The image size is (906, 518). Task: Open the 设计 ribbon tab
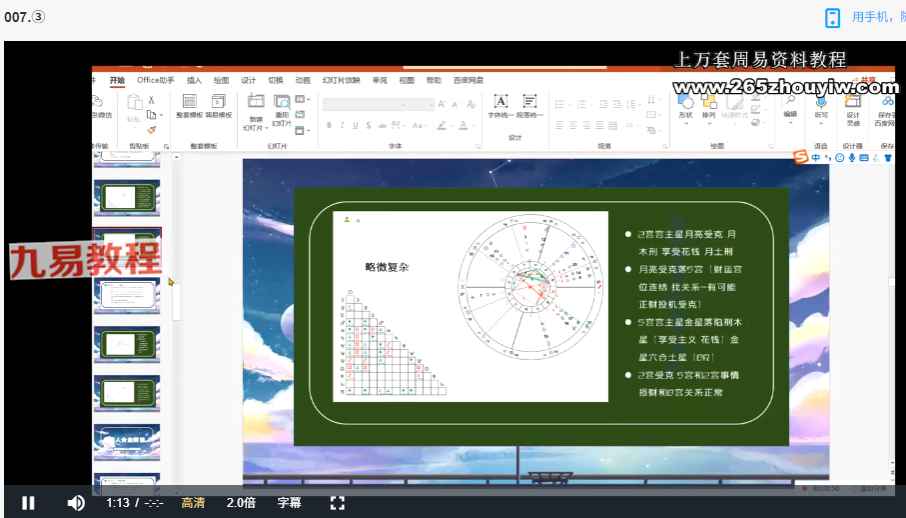click(248, 80)
